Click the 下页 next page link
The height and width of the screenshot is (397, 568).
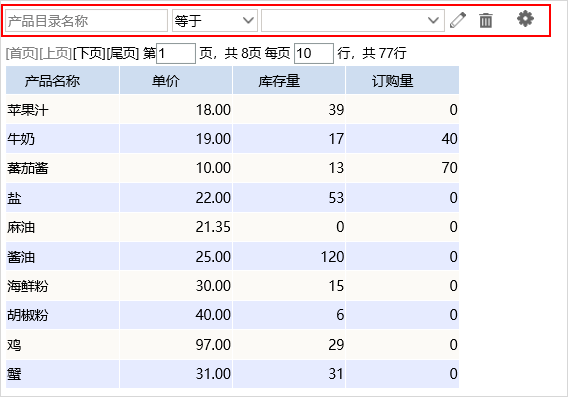(89, 53)
